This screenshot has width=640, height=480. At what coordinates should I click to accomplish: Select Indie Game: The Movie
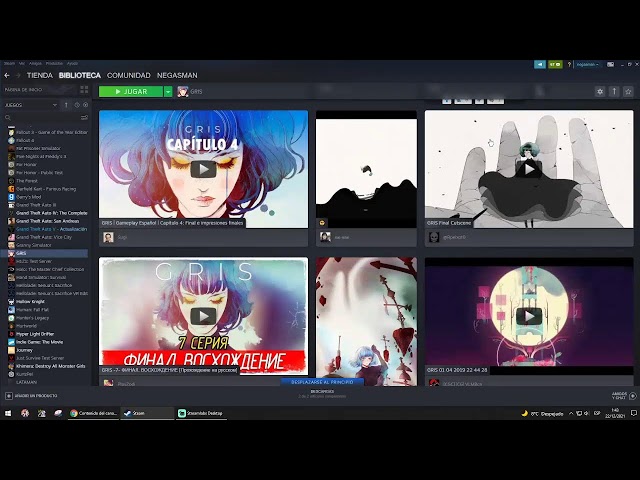click(40, 342)
